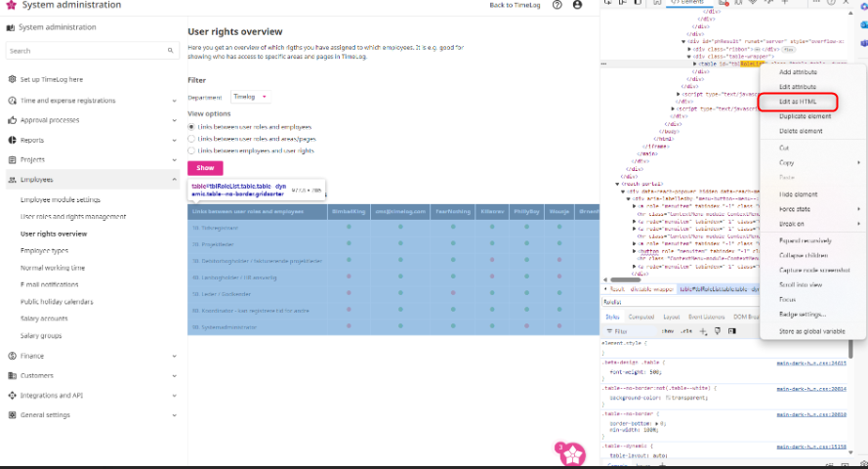The image size is (868, 469).
Task: Select Links between user roles and employees
Action: 191,127
